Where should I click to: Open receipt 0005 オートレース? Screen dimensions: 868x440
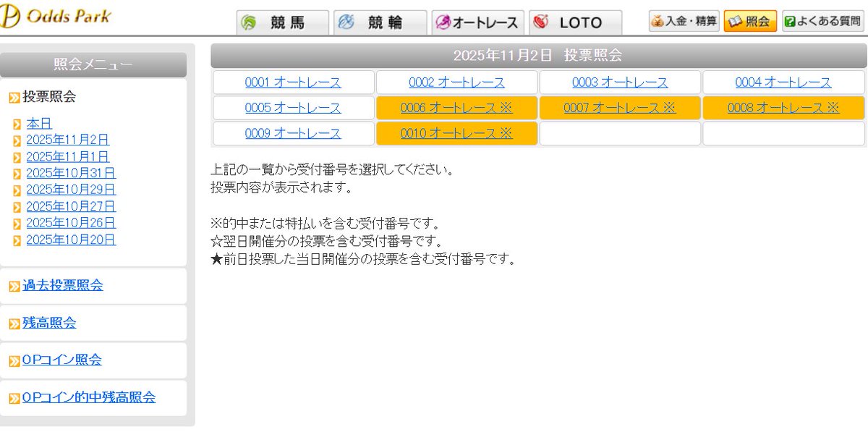293,108
